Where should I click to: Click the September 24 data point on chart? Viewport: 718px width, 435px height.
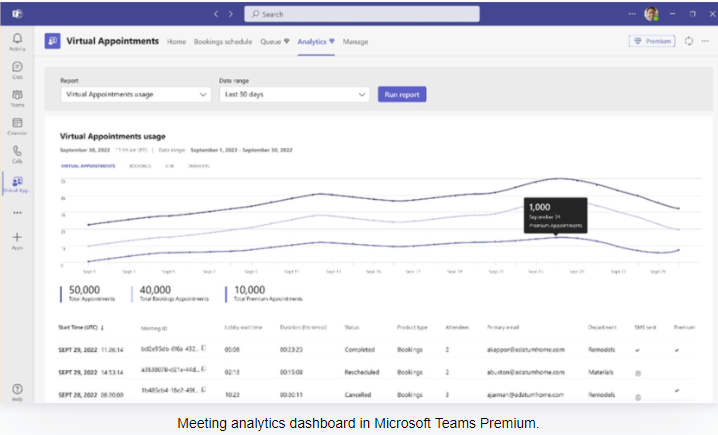[x=556, y=237]
